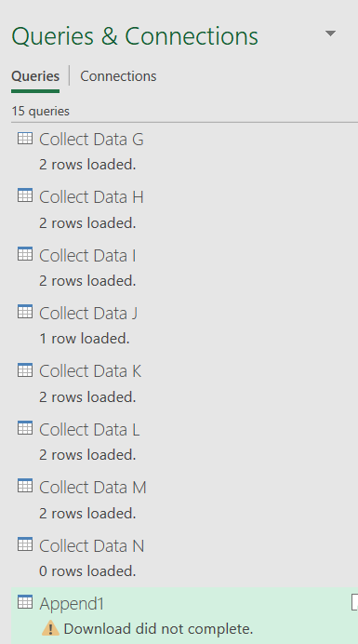Click the table icon beside Collect Data K
This screenshot has height=644, width=358.
[24, 369]
